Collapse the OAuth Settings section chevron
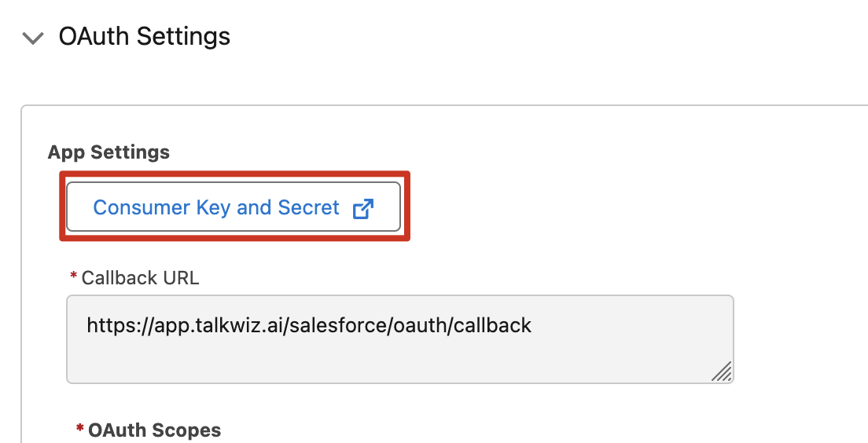 (x=33, y=38)
